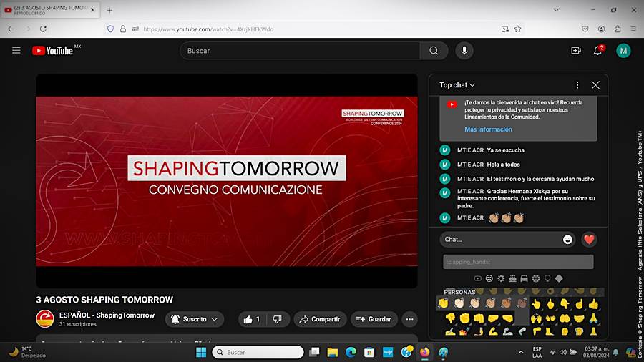This screenshot has width=644, height=362.
Task: Select the Nature emoji category flower icon
Action: click(x=501, y=278)
